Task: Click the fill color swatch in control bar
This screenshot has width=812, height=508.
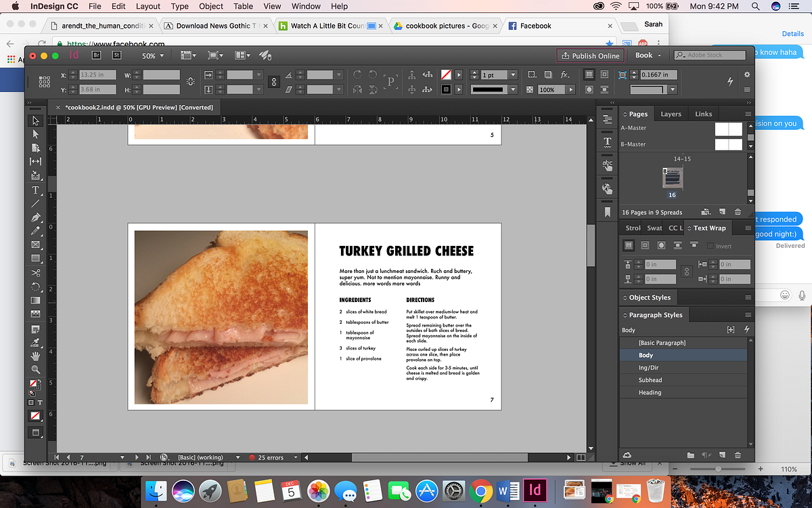Action: click(x=446, y=75)
